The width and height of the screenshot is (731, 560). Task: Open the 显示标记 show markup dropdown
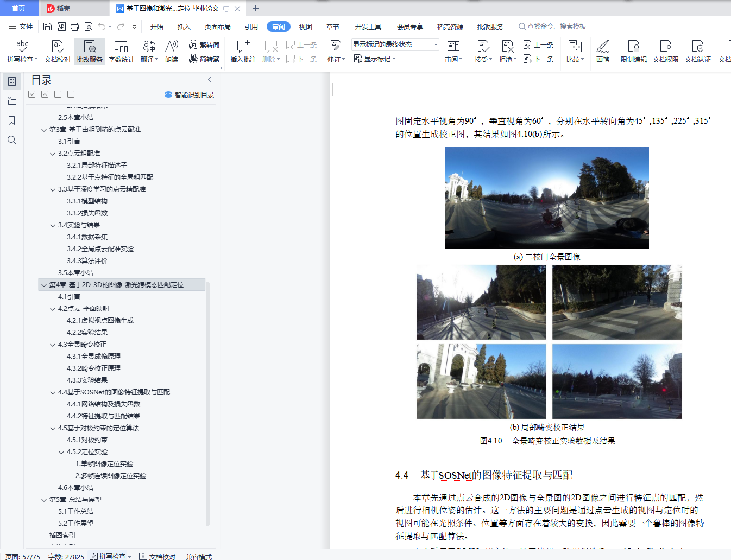click(375, 59)
